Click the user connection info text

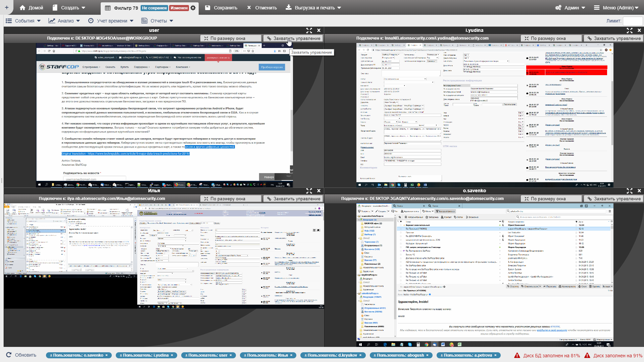pyautogui.click(x=102, y=38)
